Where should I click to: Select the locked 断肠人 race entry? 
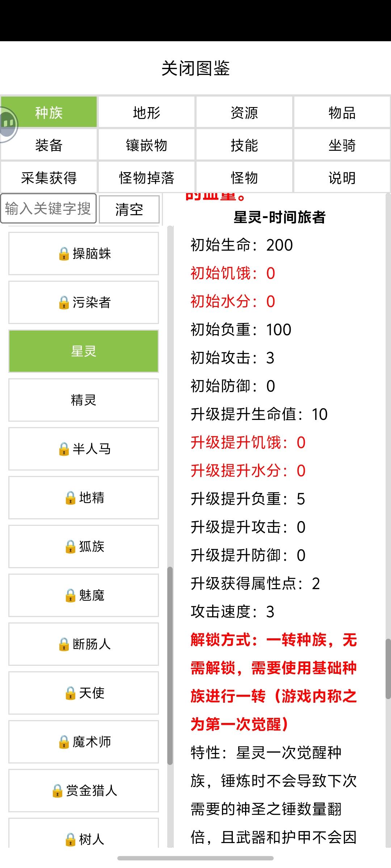(84, 644)
